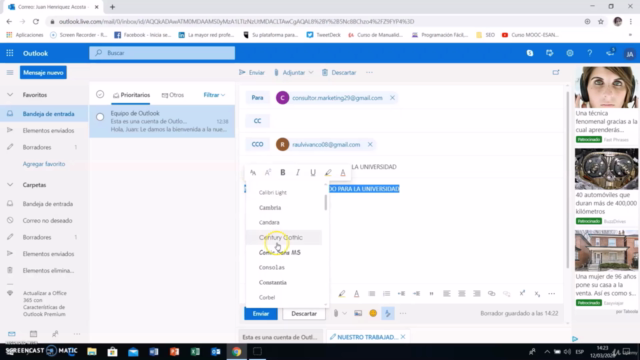Click the bulleted list icon

pos(371,293)
